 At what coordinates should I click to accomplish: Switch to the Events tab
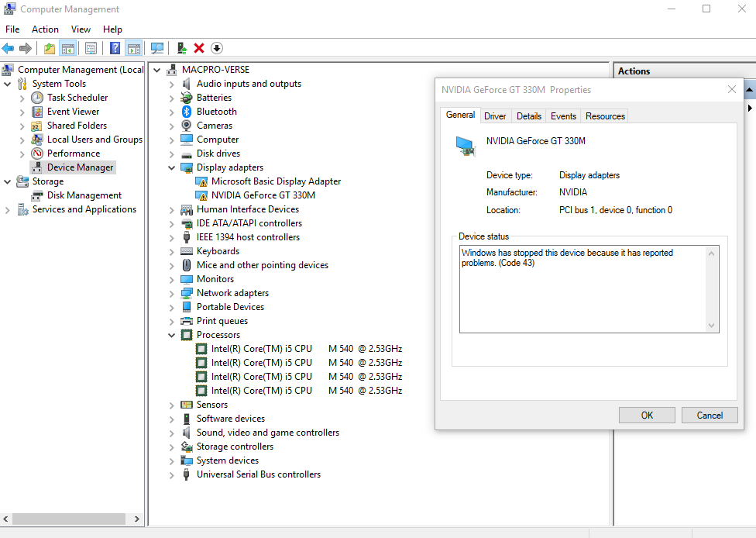(563, 116)
